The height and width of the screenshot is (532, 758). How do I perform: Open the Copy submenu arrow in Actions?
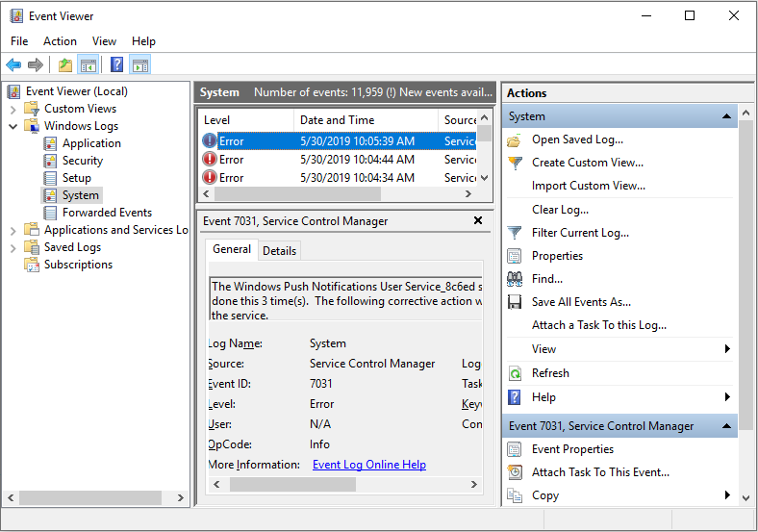(x=727, y=494)
